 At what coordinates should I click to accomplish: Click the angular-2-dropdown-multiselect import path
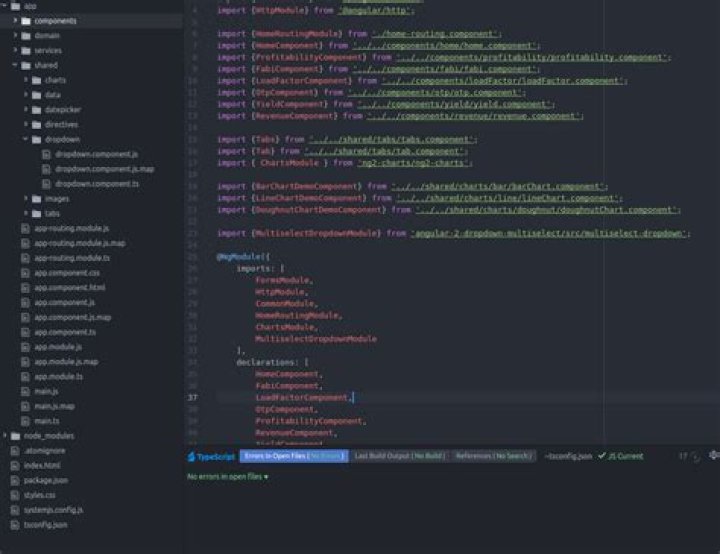(550, 233)
